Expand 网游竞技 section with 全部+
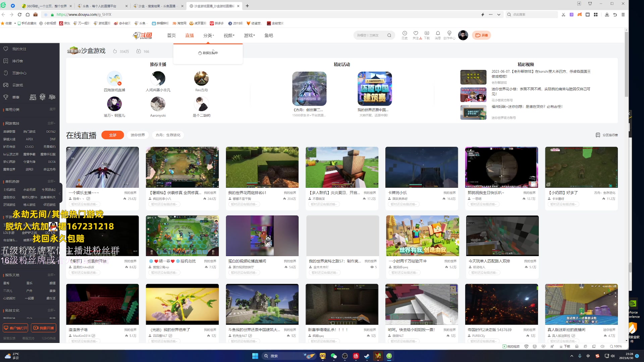The width and height of the screenshot is (644, 362). point(51,123)
